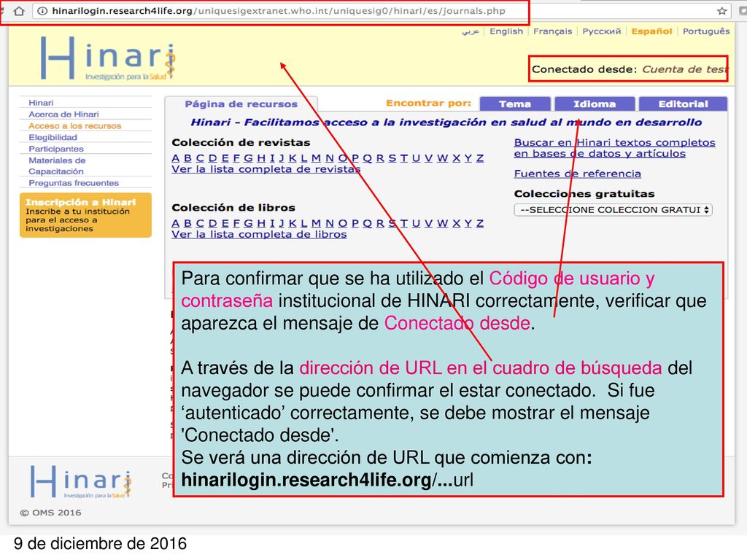Open books letter B in Colección de libros
Viewport: 747px width, 560px height.
coord(187,223)
